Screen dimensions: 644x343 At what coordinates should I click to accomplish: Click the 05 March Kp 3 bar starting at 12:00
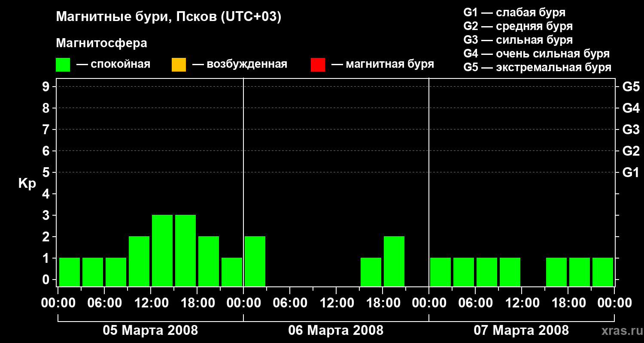162,250
